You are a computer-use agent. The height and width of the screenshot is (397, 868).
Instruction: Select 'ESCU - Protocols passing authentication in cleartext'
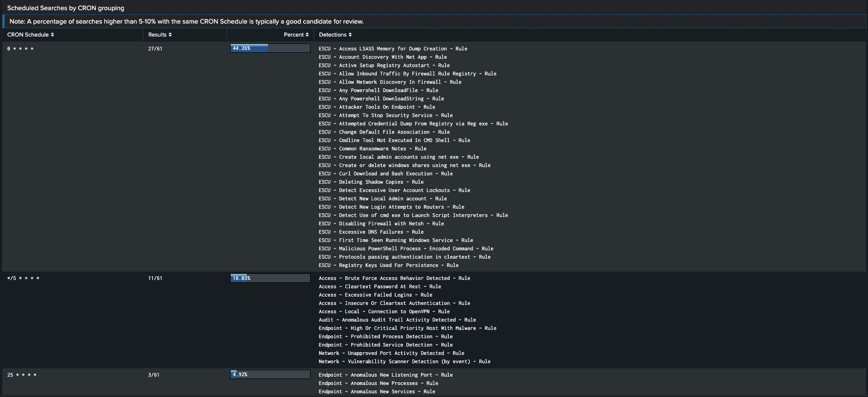[x=404, y=257]
